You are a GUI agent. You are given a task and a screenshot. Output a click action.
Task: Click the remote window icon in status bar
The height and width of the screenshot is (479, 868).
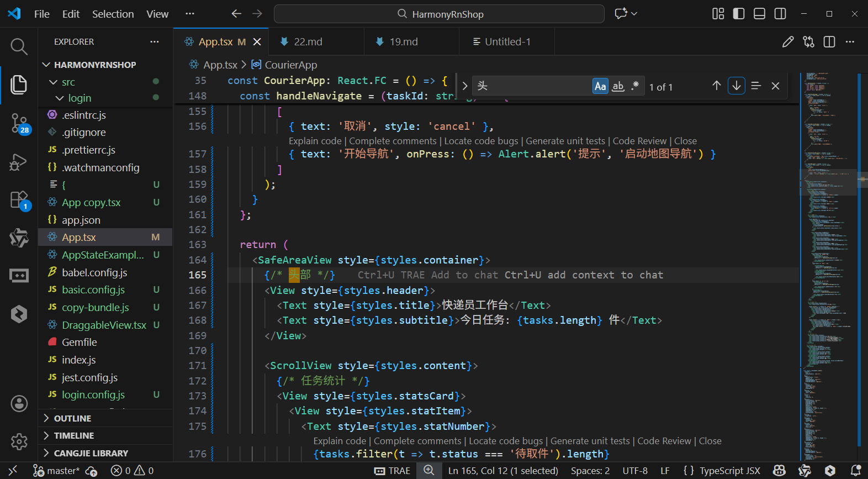click(x=13, y=471)
